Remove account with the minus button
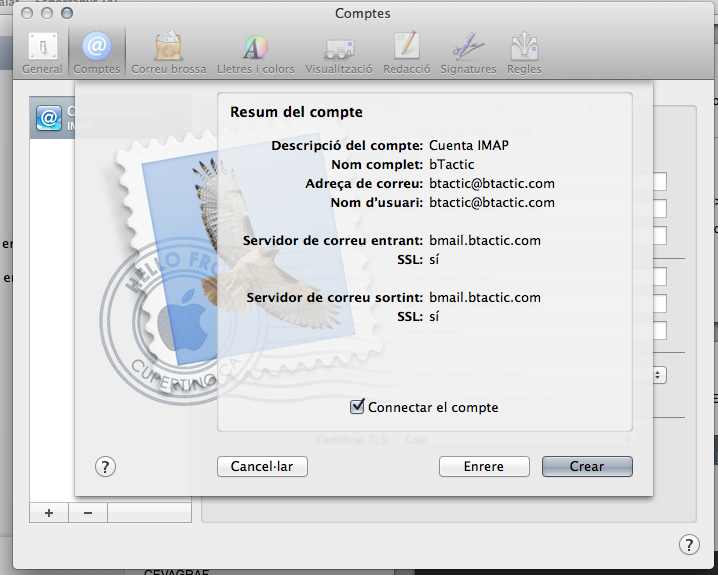This screenshot has height=575, width=718. click(88, 513)
